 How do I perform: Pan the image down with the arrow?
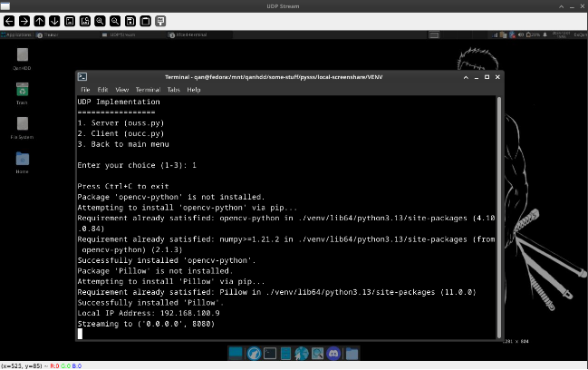coord(54,21)
